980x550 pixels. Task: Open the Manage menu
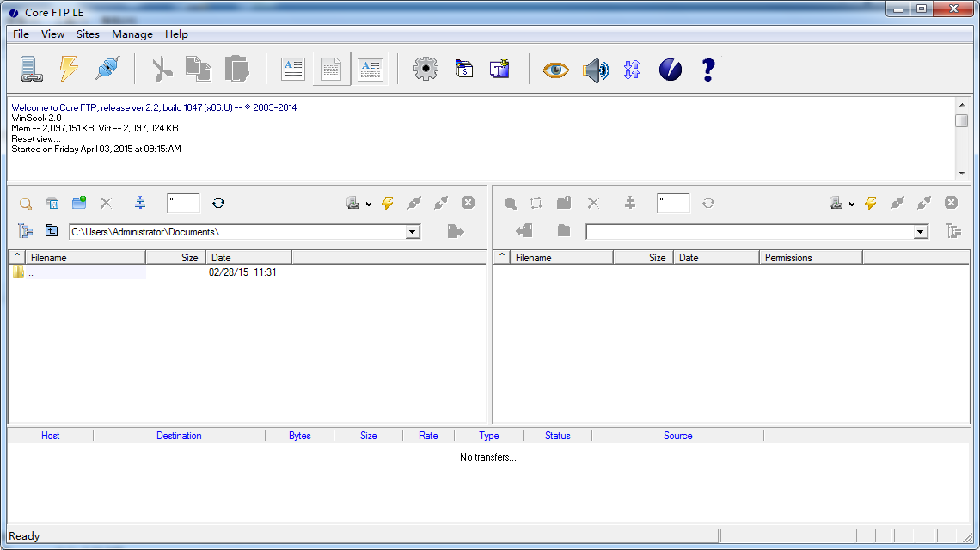coord(132,34)
